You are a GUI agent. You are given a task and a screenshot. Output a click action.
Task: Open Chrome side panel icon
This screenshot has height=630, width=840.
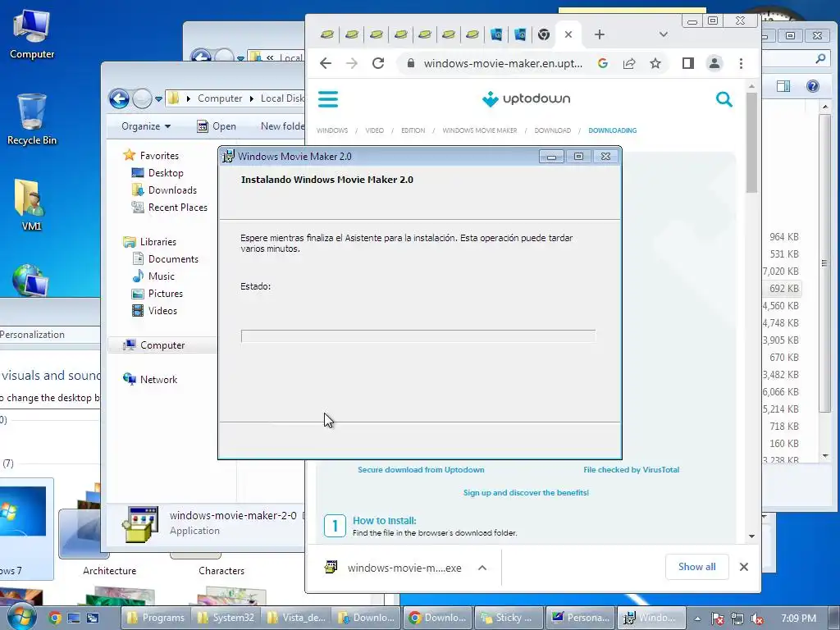tap(688, 63)
